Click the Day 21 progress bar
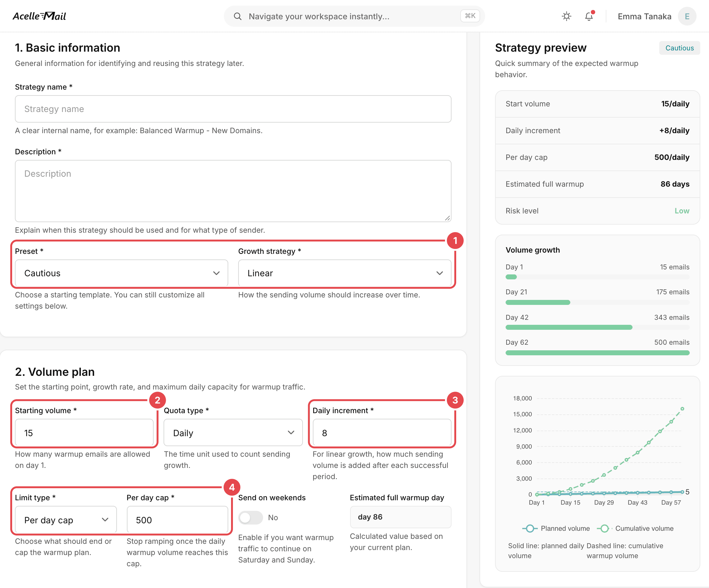 click(x=597, y=302)
